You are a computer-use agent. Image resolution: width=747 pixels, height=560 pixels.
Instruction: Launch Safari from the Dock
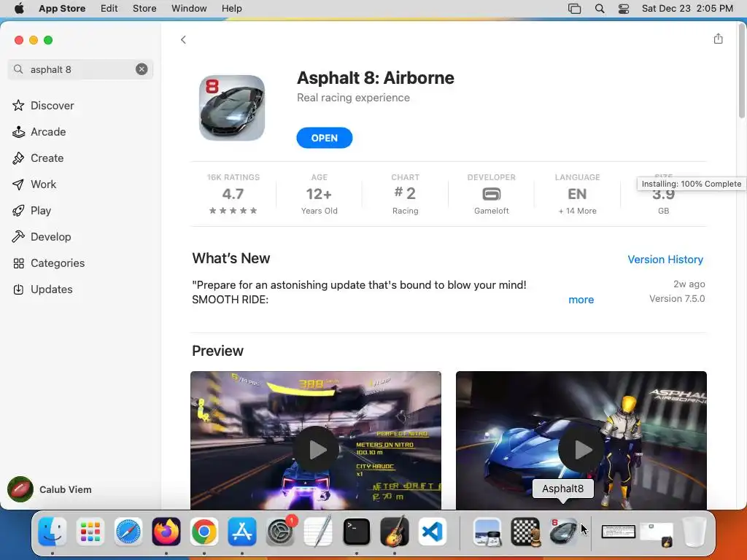tap(128, 532)
